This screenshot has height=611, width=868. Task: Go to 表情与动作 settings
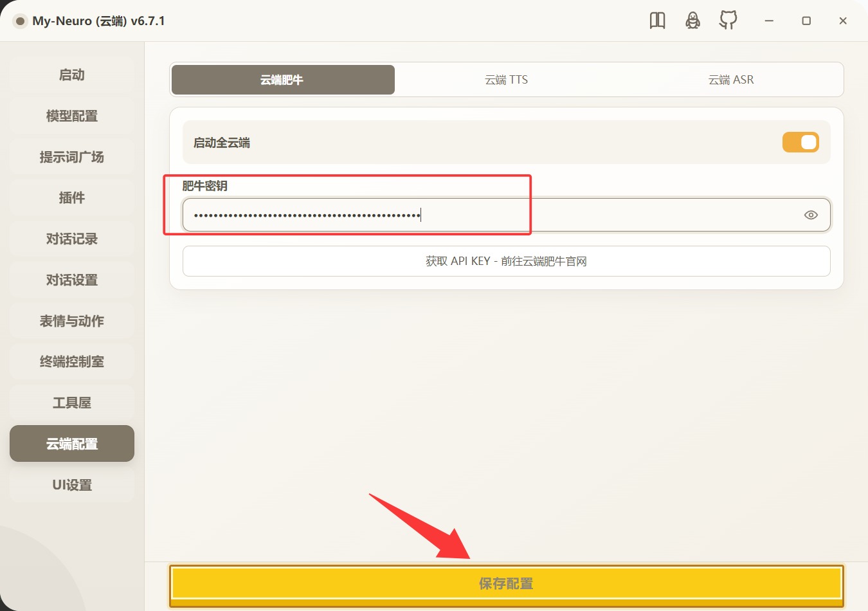pyautogui.click(x=72, y=321)
